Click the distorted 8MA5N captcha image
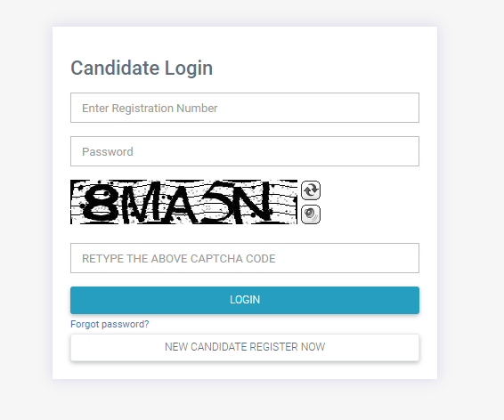This screenshot has width=504, height=420. click(183, 202)
